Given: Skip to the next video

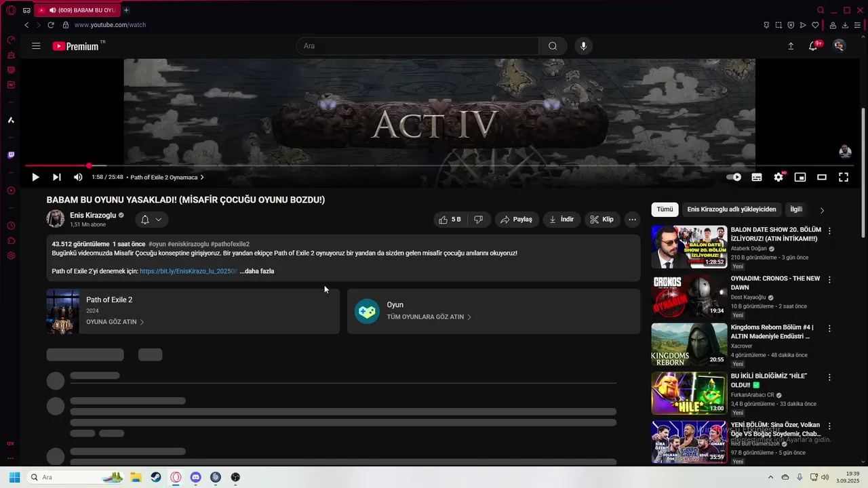Looking at the screenshot, I should click(57, 177).
